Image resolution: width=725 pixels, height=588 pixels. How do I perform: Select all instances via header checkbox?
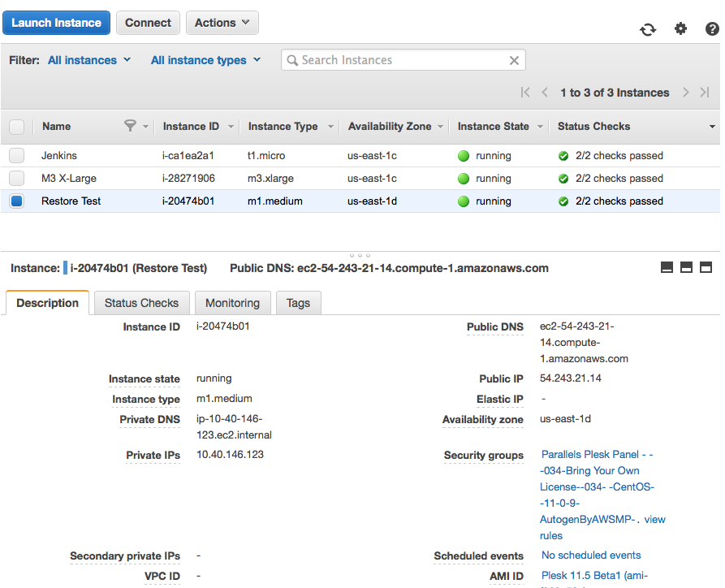click(18, 126)
